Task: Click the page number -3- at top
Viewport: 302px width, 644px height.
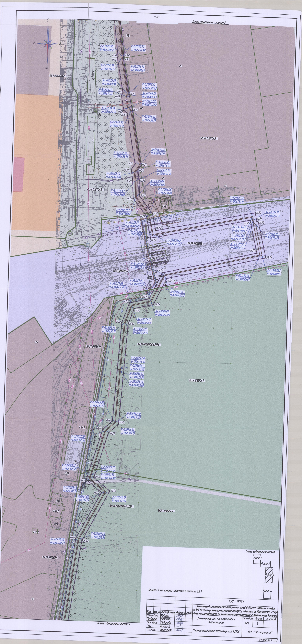Action: point(157,16)
